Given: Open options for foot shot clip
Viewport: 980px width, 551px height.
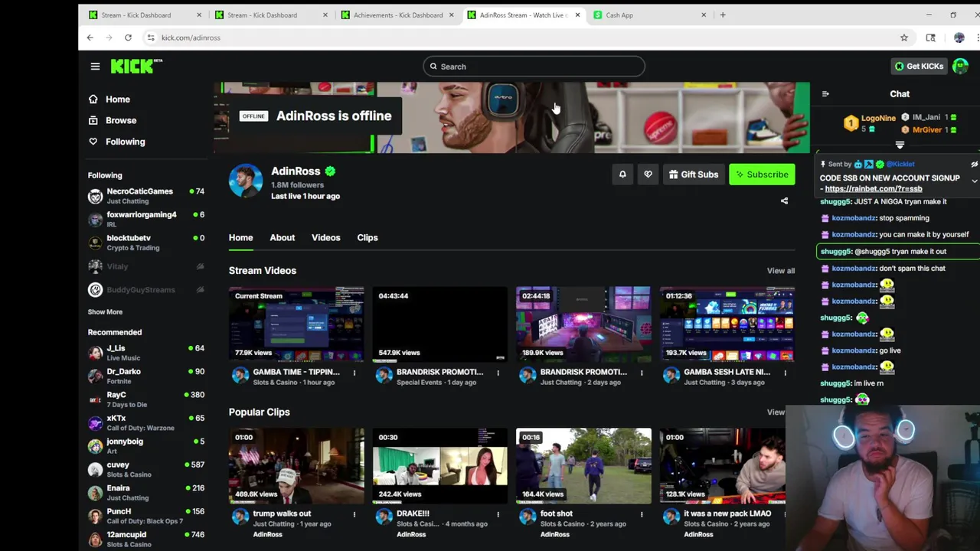Looking at the screenshot, I should (642, 514).
